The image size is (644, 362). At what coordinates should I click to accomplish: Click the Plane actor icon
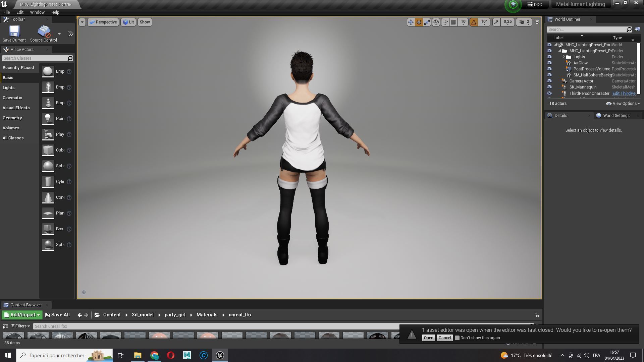coord(48,213)
